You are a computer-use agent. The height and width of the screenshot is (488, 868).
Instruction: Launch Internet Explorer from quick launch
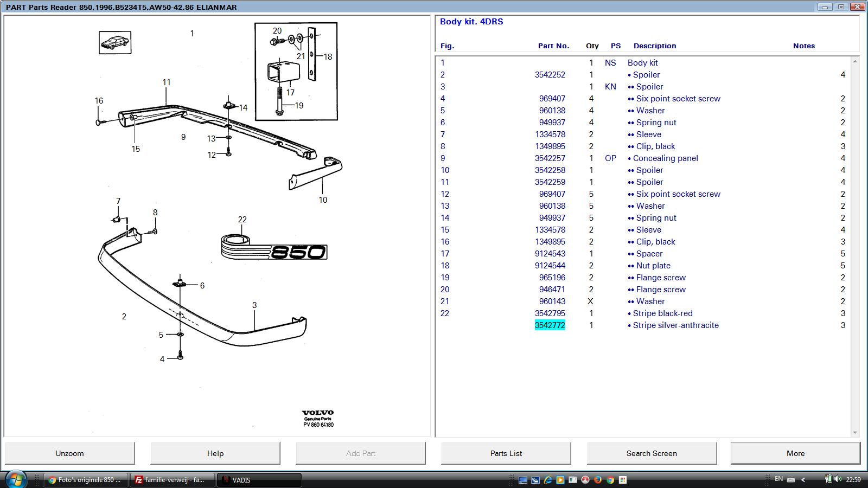548,480
